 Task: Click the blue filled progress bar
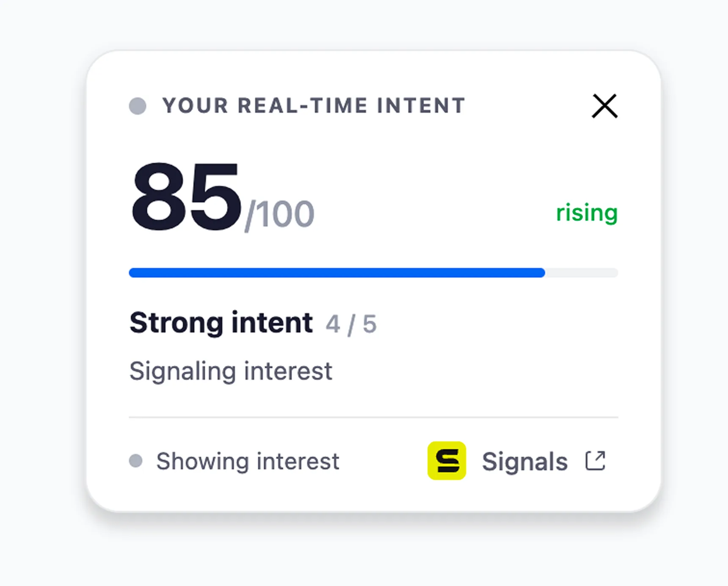[337, 273]
